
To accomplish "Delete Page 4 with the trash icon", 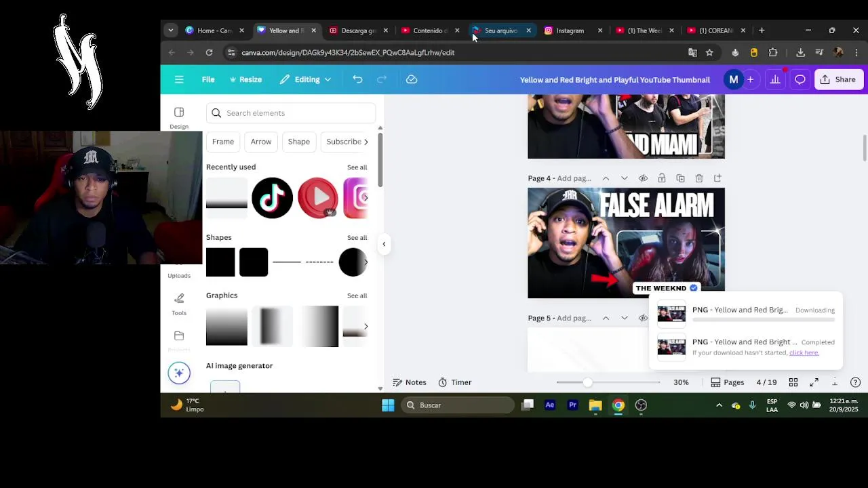I will pyautogui.click(x=699, y=178).
